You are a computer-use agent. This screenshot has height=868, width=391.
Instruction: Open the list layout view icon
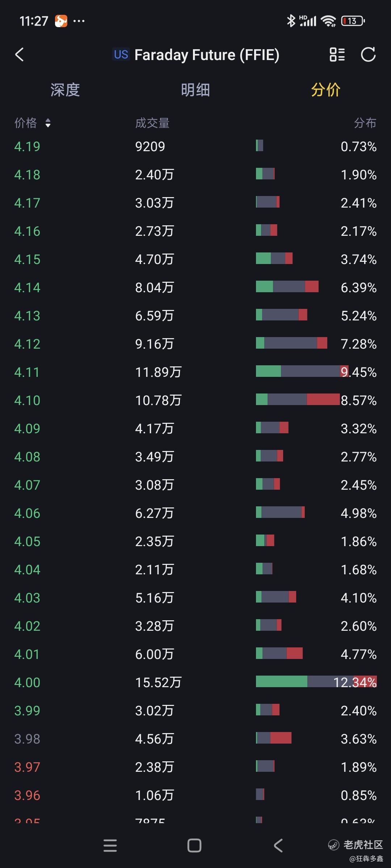(337, 55)
